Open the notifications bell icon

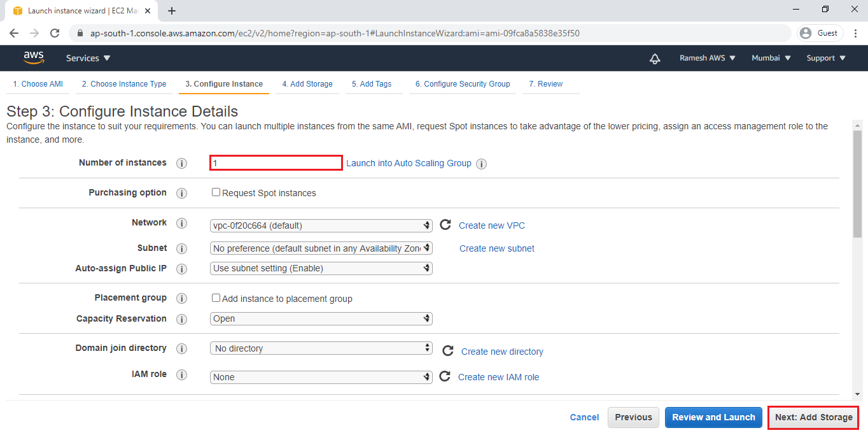(x=655, y=59)
